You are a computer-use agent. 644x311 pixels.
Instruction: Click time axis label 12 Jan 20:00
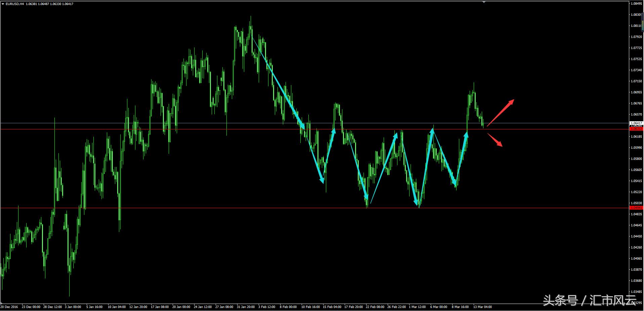click(138, 307)
